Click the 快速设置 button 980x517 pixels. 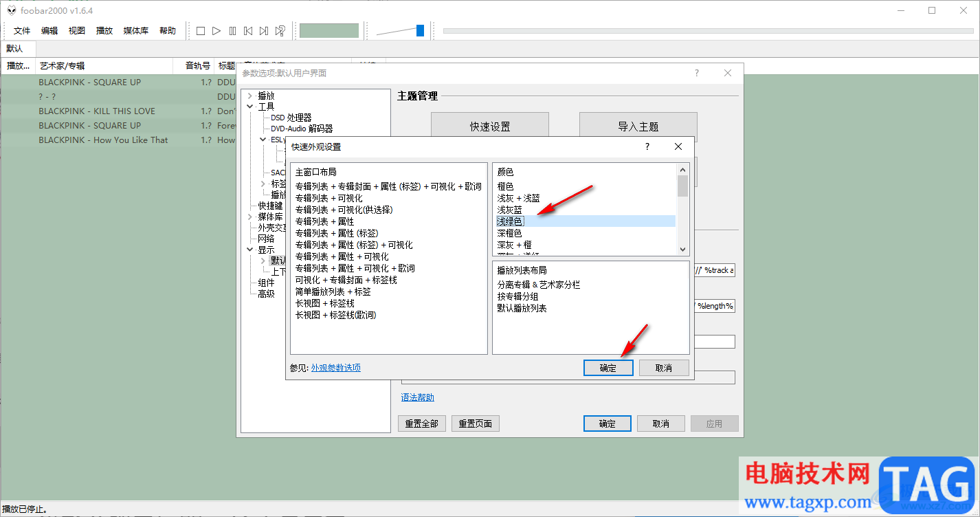tap(490, 126)
